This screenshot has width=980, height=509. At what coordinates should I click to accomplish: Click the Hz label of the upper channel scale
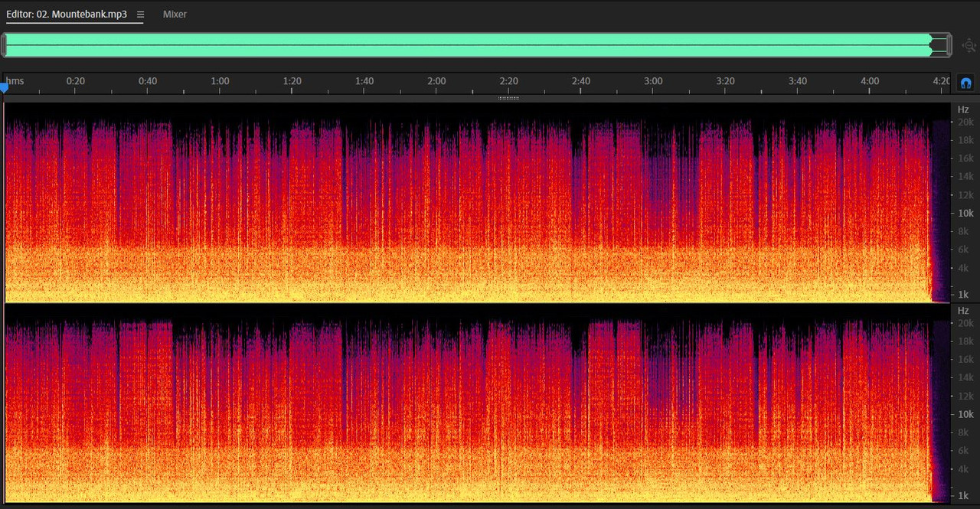(x=963, y=109)
